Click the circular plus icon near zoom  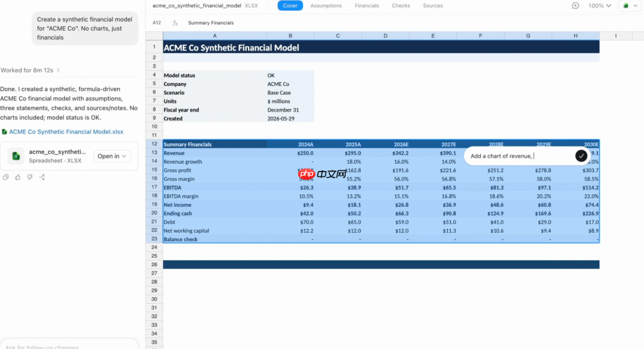click(x=575, y=6)
